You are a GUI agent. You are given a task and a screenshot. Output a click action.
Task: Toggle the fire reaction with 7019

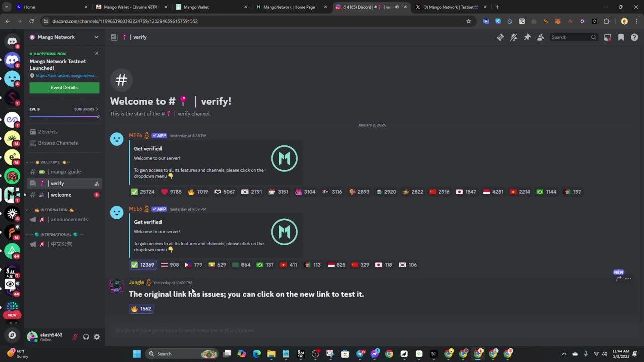tap(198, 192)
